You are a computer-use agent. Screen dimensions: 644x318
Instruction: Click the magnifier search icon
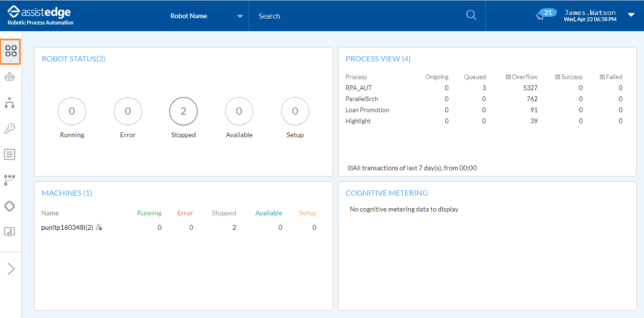(x=471, y=15)
